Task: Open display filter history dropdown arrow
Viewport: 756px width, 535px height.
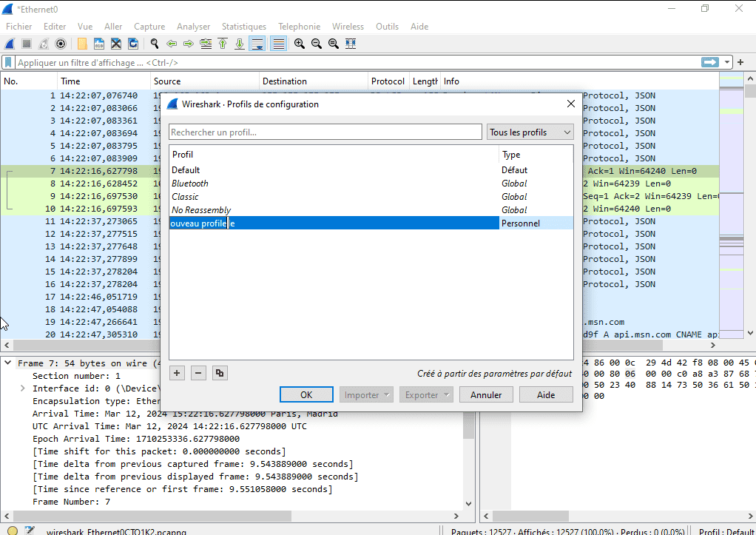Action: pos(726,62)
